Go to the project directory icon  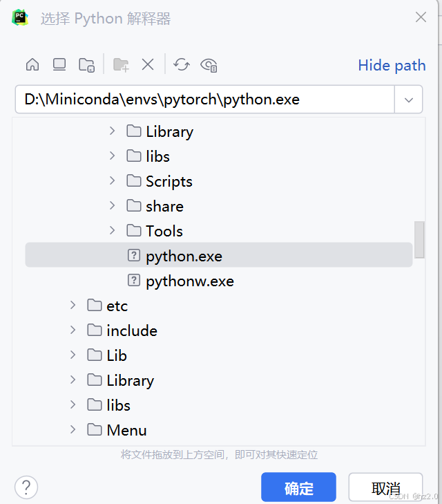click(86, 65)
